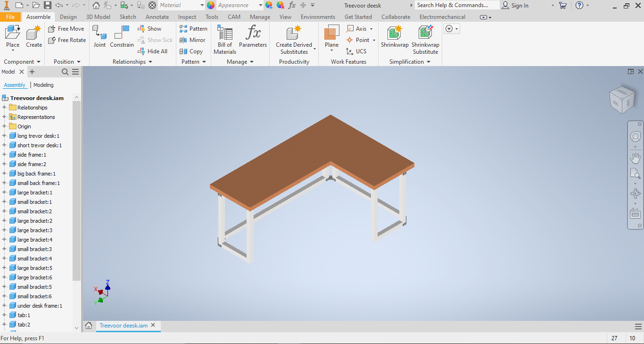Expand the large bracket:1 tree node
The image size is (644, 344).
5,192
